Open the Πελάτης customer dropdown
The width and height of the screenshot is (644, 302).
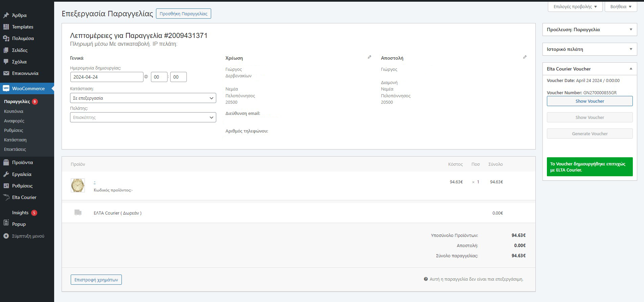click(143, 118)
